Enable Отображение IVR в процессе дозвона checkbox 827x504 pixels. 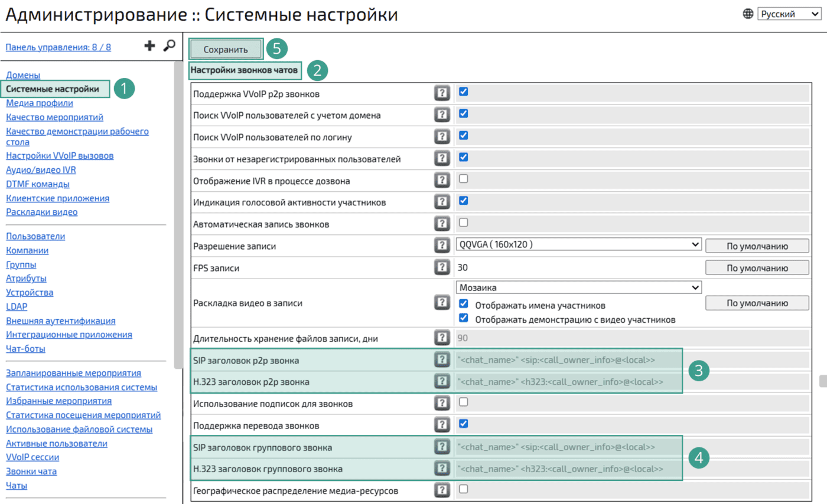click(x=464, y=178)
